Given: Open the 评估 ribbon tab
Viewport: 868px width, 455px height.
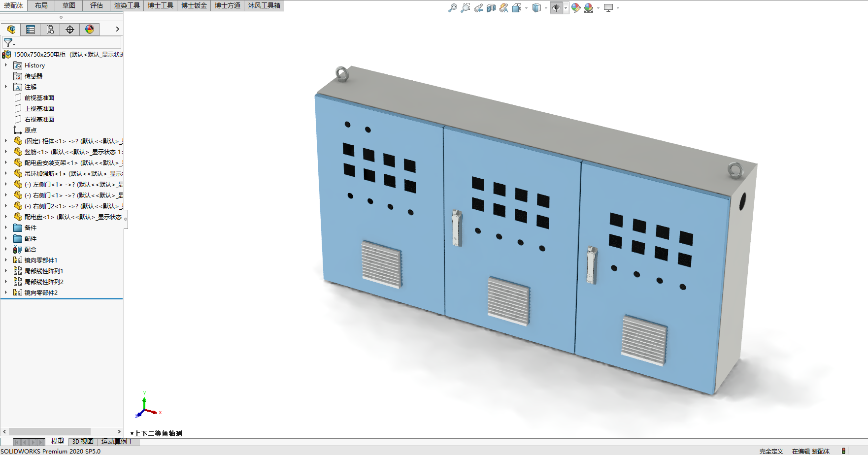Looking at the screenshot, I should click(x=97, y=5).
